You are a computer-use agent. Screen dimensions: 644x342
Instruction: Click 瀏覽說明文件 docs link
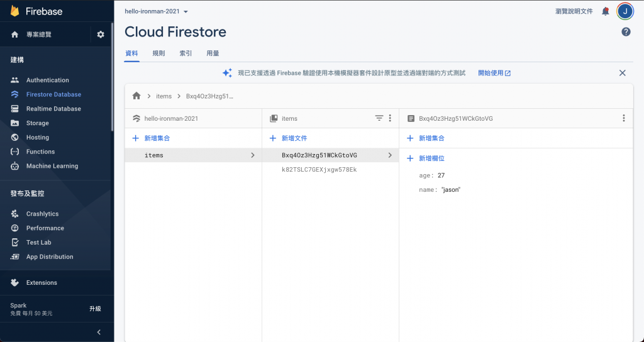pyautogui.click(x=574, y=11)
